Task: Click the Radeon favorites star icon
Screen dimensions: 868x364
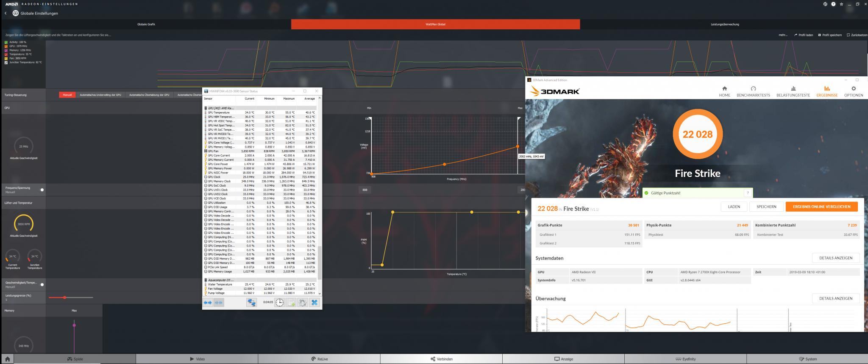Action: pyautogui.click(x=841, y=4)
